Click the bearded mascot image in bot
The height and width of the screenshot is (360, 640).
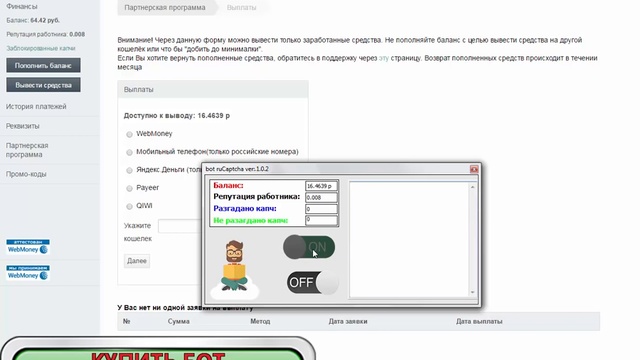(x=235, y=268)
